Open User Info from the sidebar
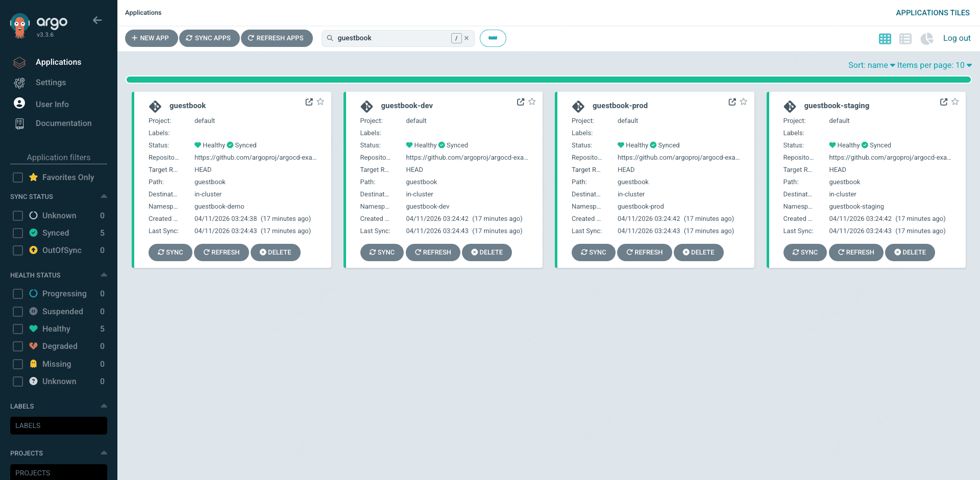Viewport: 980px width, 480px height. pyautogui.click(x=52, y=104)
